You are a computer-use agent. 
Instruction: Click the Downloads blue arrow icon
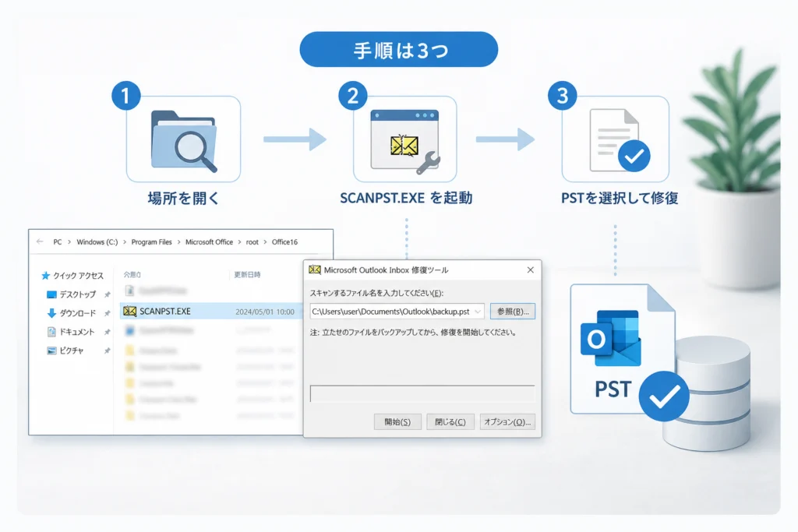(51, 313)
